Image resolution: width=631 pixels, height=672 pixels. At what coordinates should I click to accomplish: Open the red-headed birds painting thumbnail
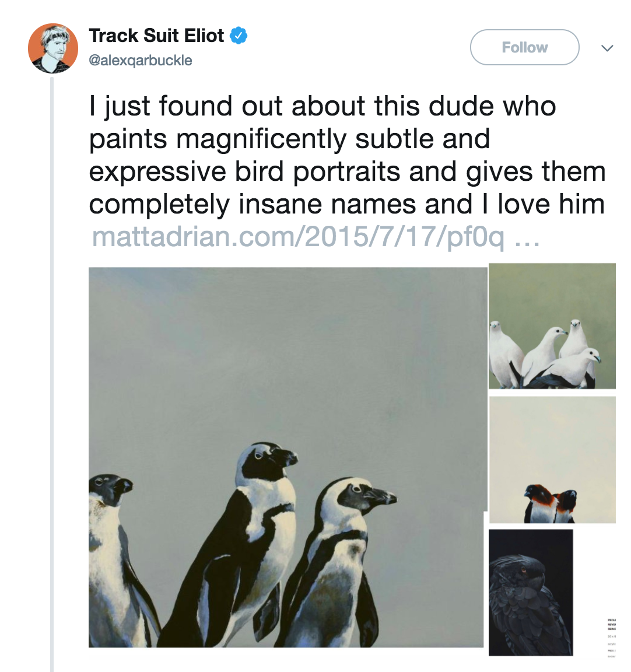tap(552, 460)
